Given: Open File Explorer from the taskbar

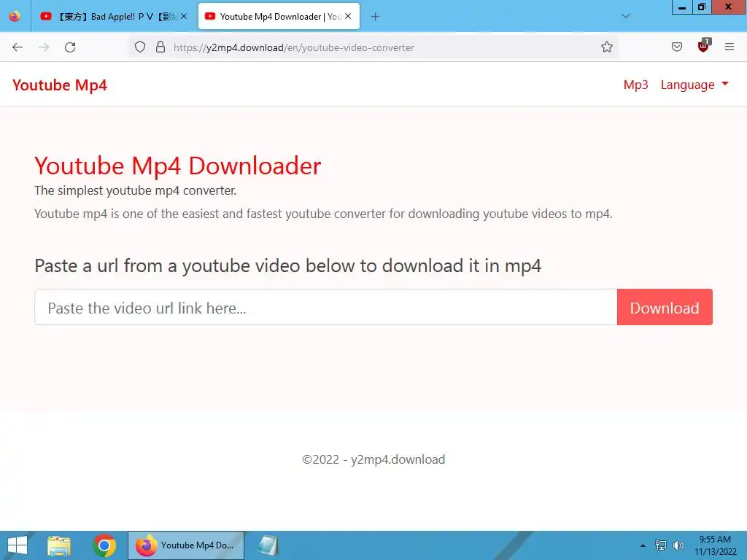Looking at the screenshot, I should coord(59,545).
